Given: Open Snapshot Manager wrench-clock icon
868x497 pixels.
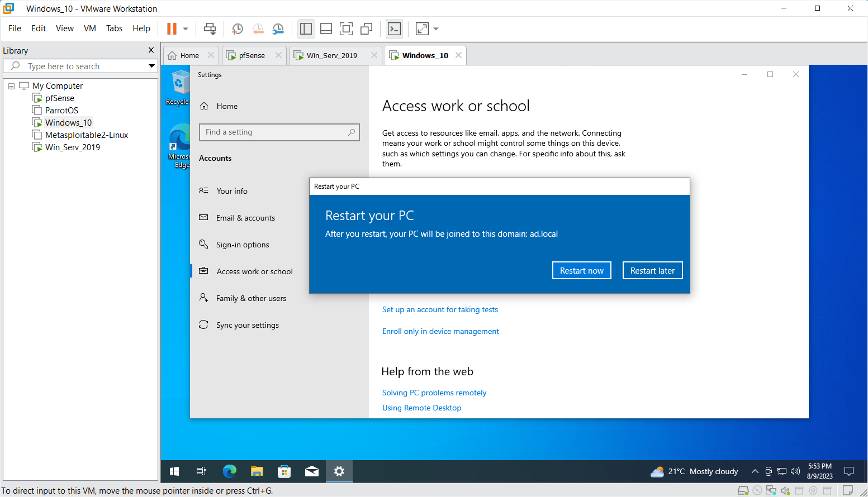Looking at the screenshot, I should click(x=278, y=29).
